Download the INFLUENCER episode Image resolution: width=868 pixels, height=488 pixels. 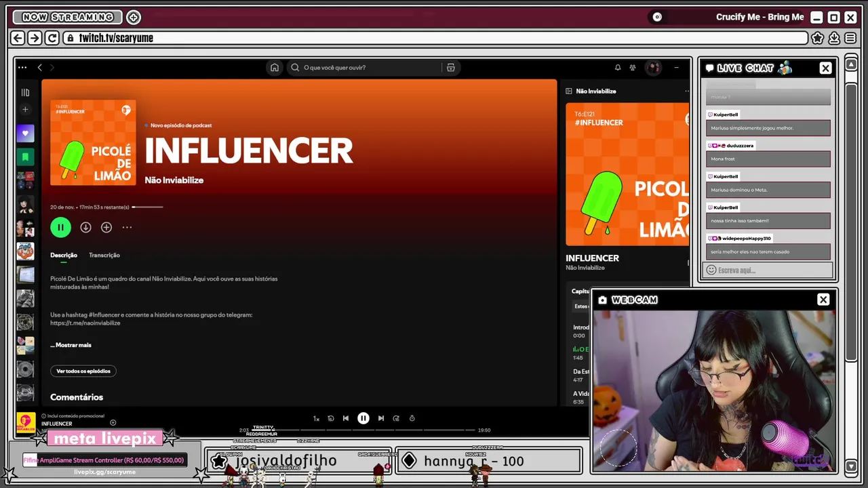pyautogui.click(x=85, y=228)
